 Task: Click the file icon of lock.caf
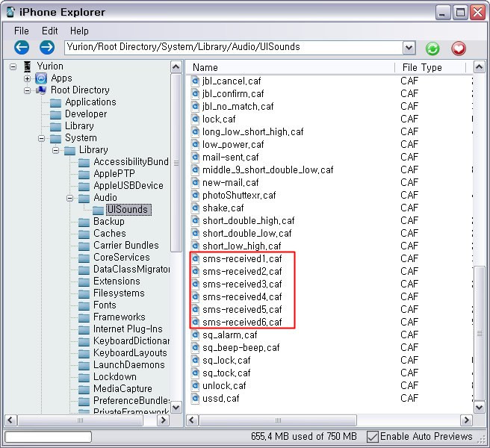click(195, 119)
